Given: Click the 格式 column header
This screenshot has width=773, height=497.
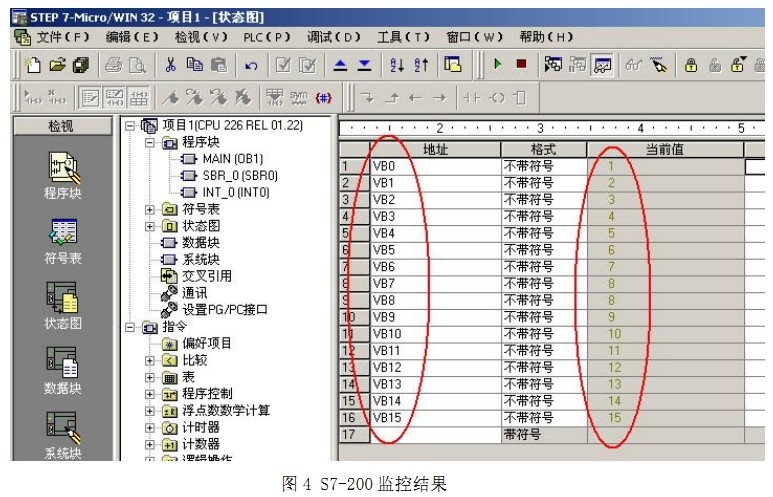Looking at the screenshot, I should tap(543, 149).
